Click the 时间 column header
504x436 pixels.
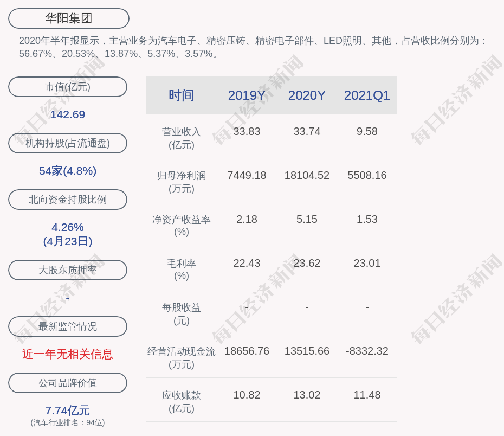182,95
